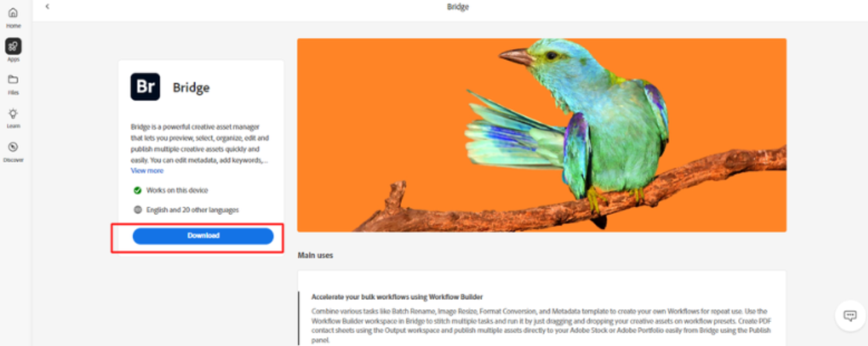Click English and 20 other languages text
Viewport: 868px width, 346px height.
pyautogui.click(x=192, y=210)
